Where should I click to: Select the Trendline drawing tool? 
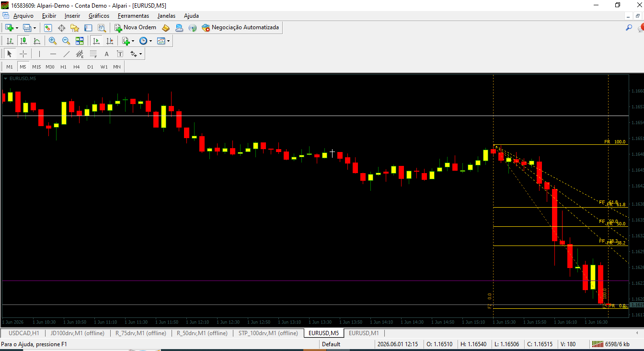(66, 54)
